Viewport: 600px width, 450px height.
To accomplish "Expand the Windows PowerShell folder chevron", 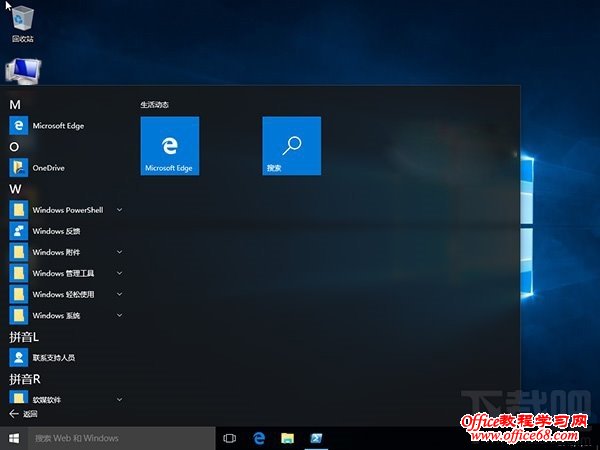I will [x=119, y=210].
